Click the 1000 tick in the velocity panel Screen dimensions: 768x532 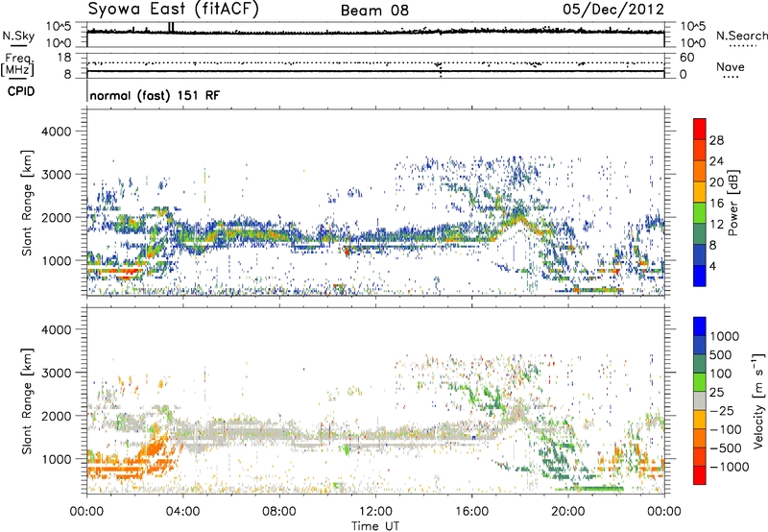[56, 459]
